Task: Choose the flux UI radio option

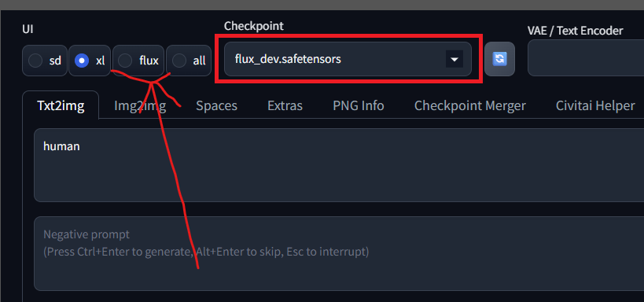Action: click(x=138, y=61)
